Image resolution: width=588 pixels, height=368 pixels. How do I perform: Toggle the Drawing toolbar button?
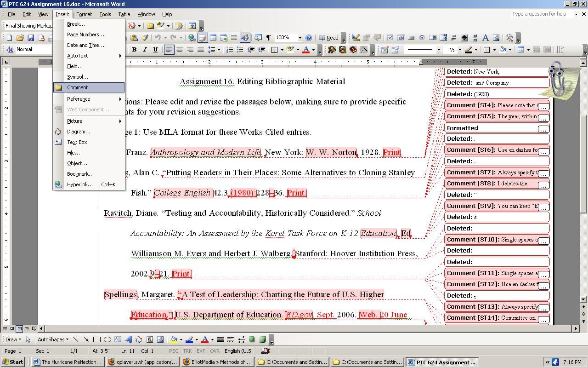coord(244,38)
